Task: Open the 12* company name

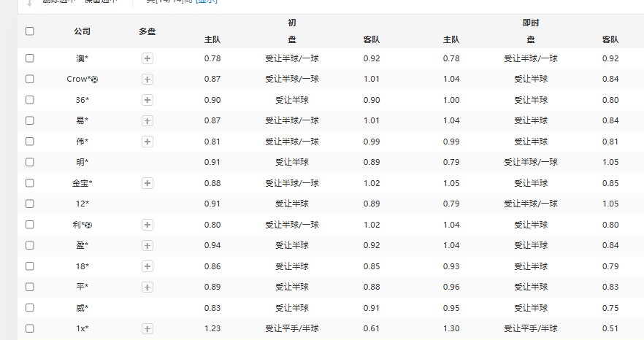Action: click(x=82, y=204)
